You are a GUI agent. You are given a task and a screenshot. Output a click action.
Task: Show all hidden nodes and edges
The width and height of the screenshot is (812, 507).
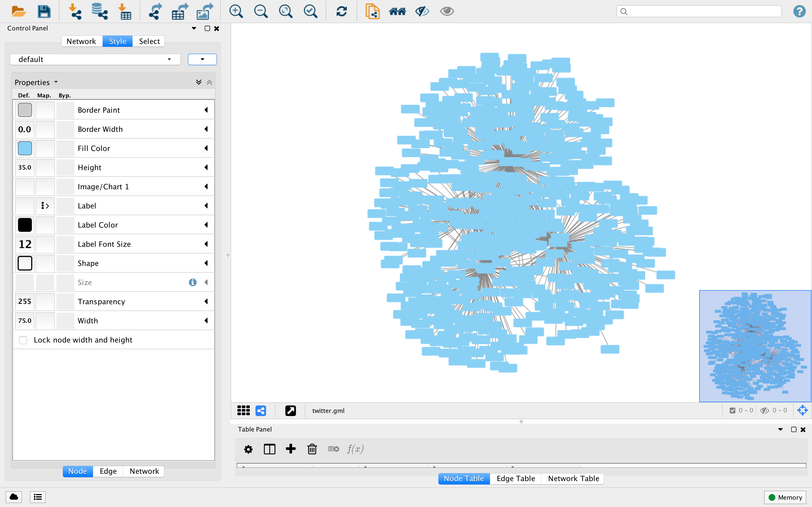[x=446, y=11]
